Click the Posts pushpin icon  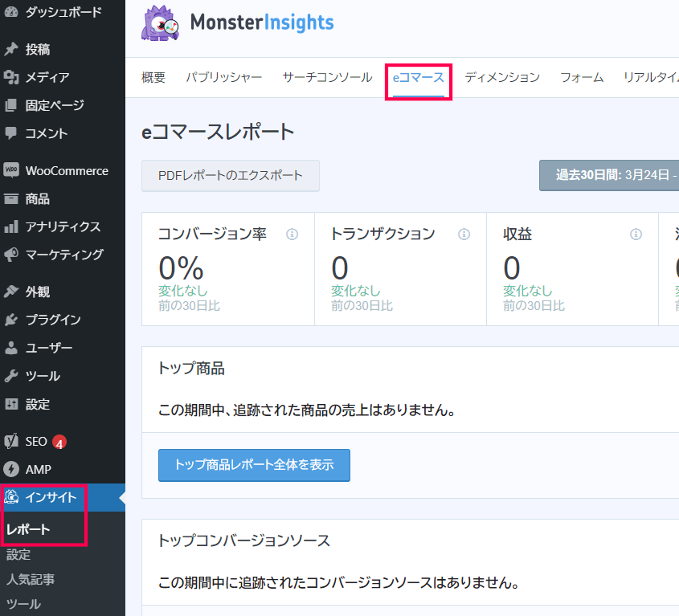[x=11, y=49]
